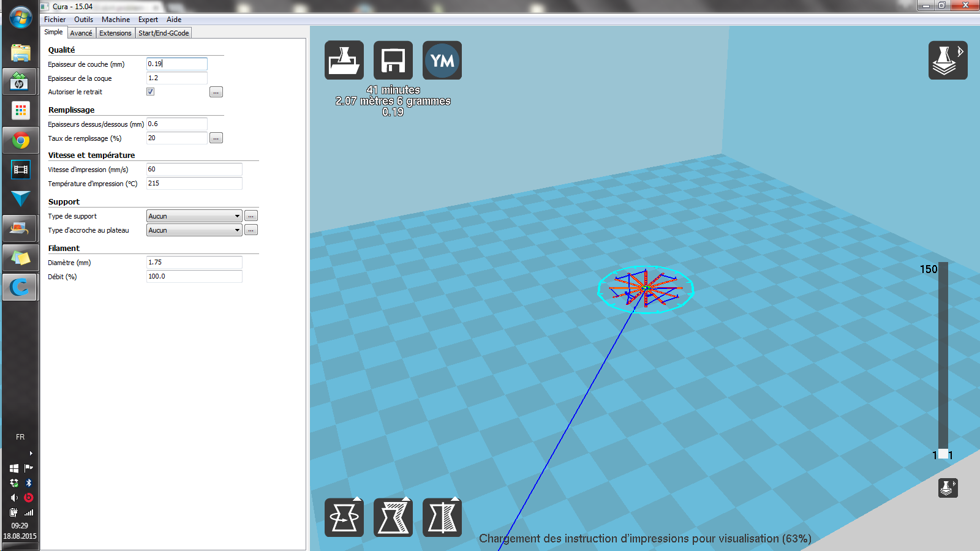Open the Expert menu

pos(148,20)
